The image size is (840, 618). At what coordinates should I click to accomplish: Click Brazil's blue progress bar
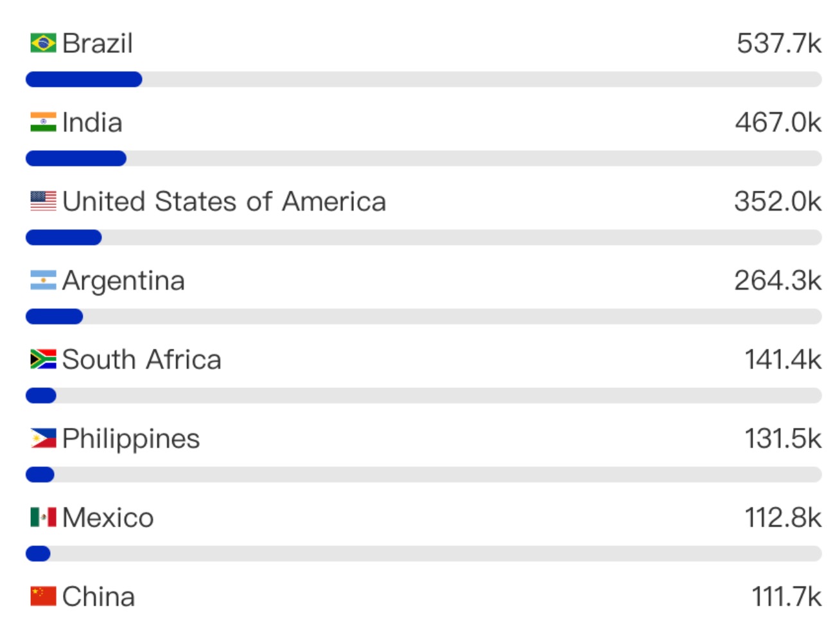(83, 80)
